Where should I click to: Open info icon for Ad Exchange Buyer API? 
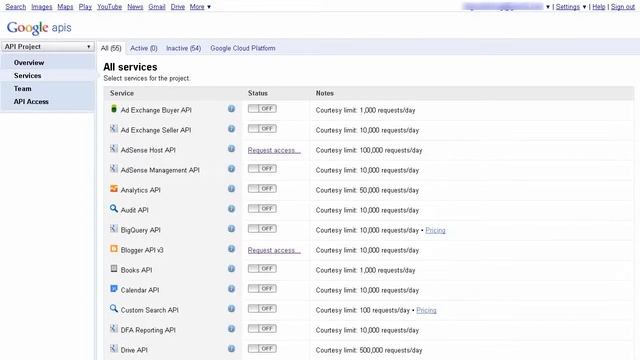pos(231,109)
